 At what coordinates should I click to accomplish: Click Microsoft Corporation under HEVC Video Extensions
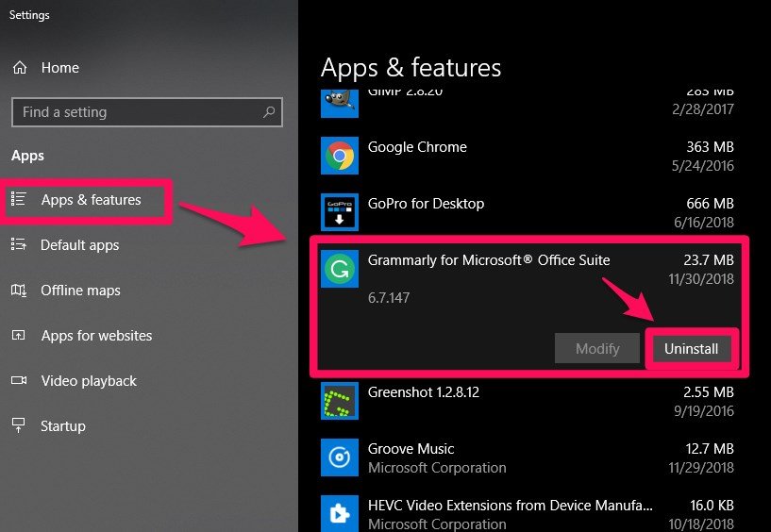tap(437, 524)
